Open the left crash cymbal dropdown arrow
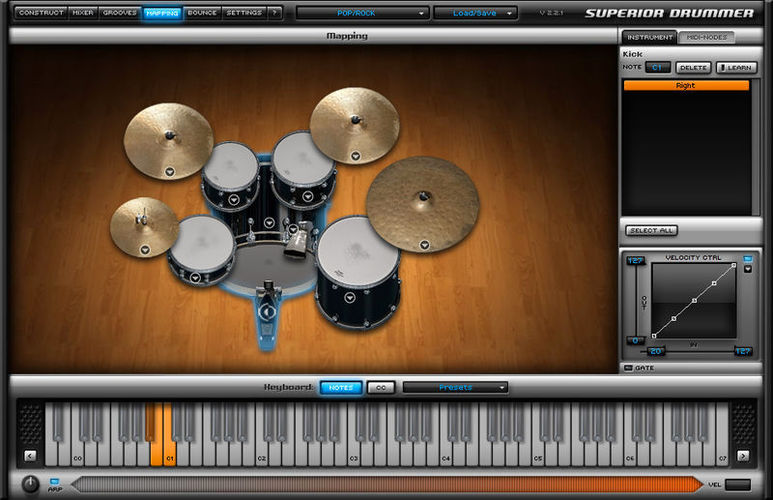 pos(170,172)
